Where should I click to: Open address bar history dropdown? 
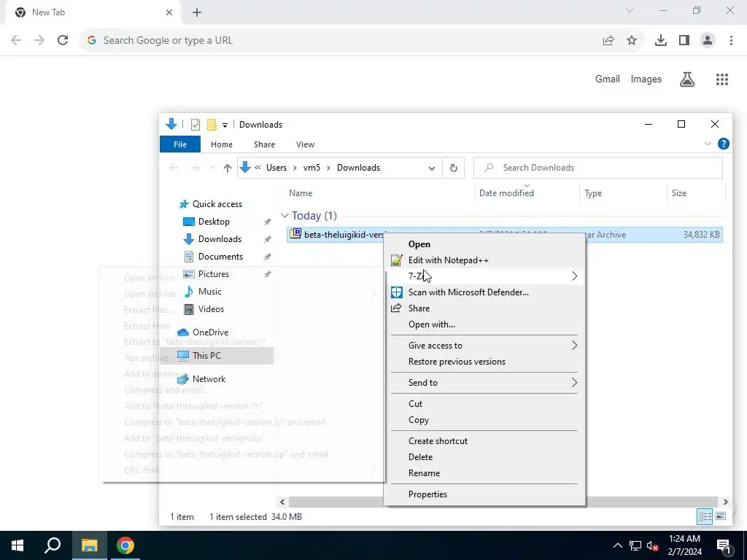click(x=432, y=168)
